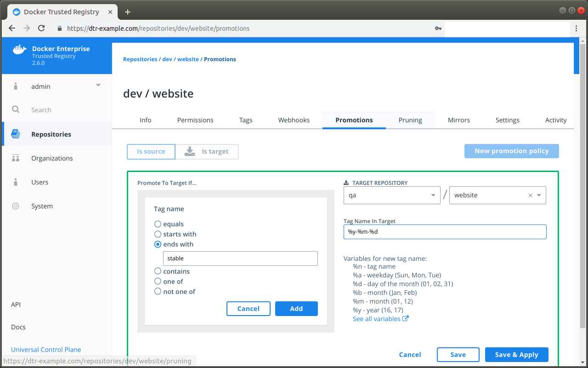This screenshot has height=368, width=588.
Task: Choose the 'equals' tag name option
Action: pos(158,224)
